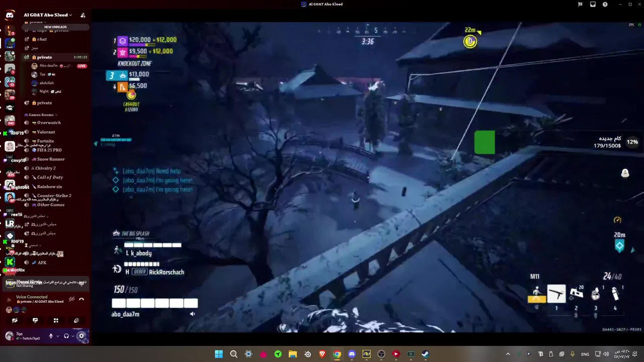644x362 pixels.
Task: Open share your screen button
Action: (x=35, y=320)
